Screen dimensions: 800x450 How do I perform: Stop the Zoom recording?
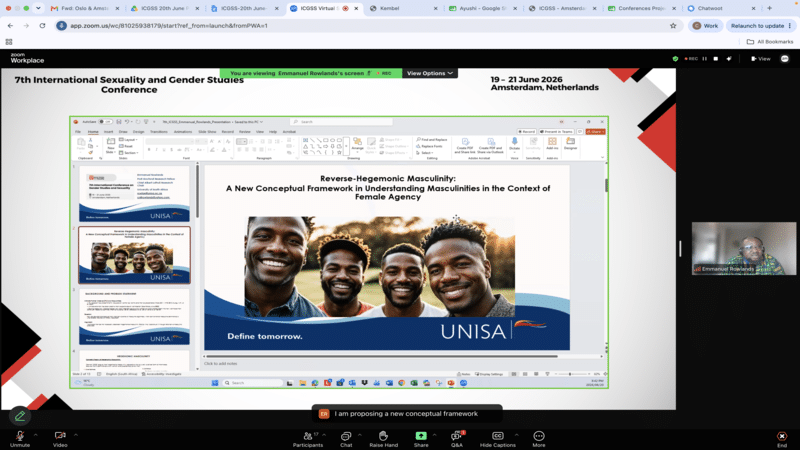click(716, 59)
